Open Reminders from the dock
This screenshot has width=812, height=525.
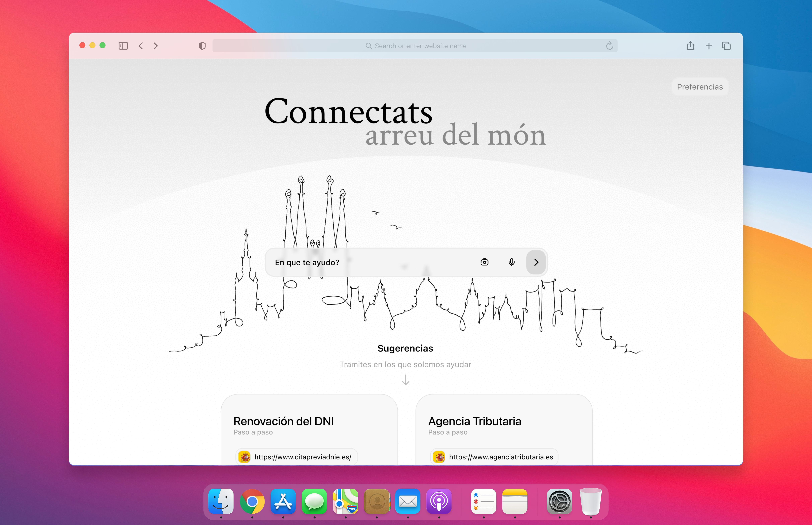coord(484,502)
